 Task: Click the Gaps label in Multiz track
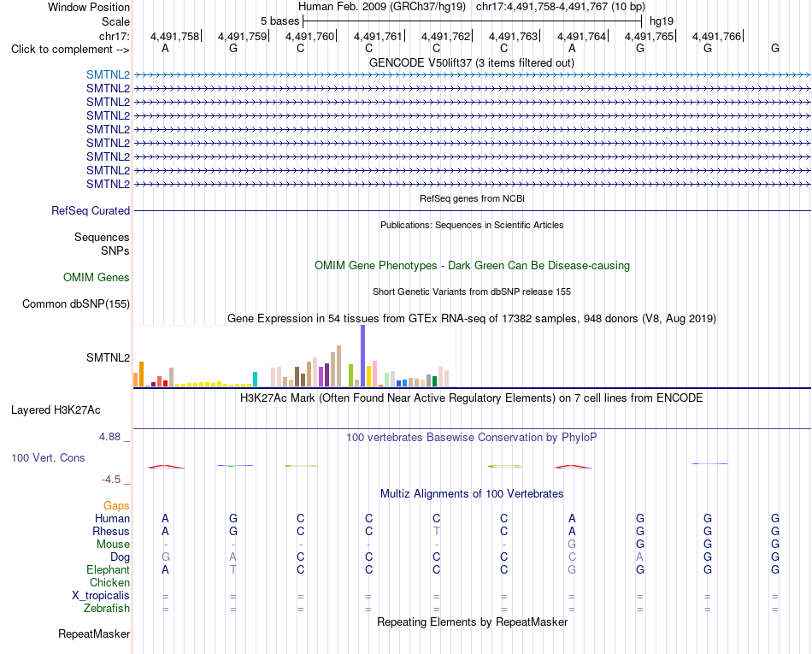tap(116, 506)
